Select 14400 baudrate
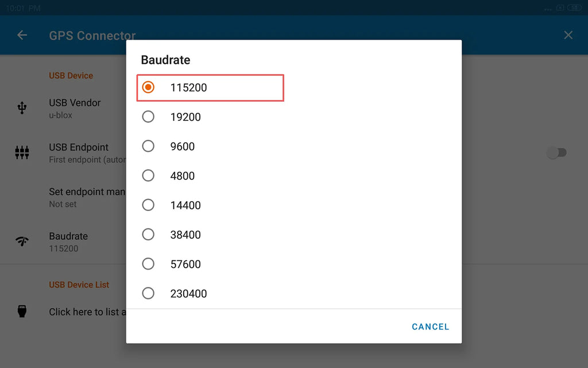Screen dimensions: 588x368 click(293, 205)
